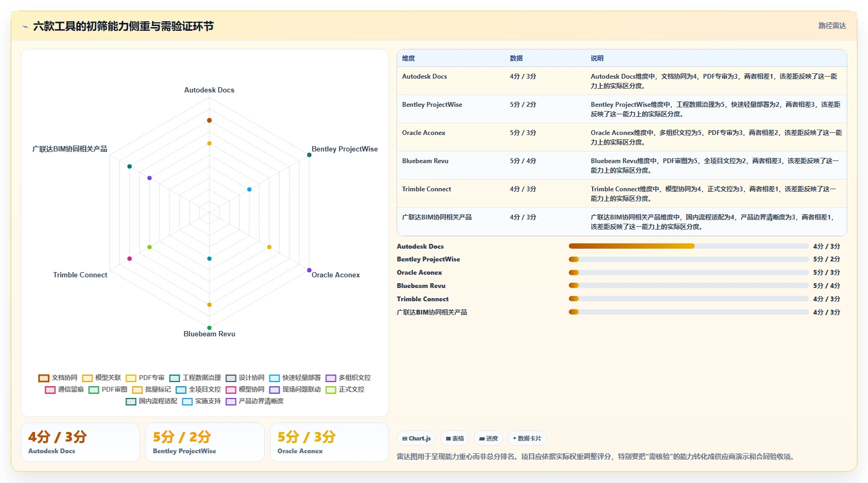Toggle the 实施支持 legend item
Screen dimensions: 868x483
coord(201,401)
